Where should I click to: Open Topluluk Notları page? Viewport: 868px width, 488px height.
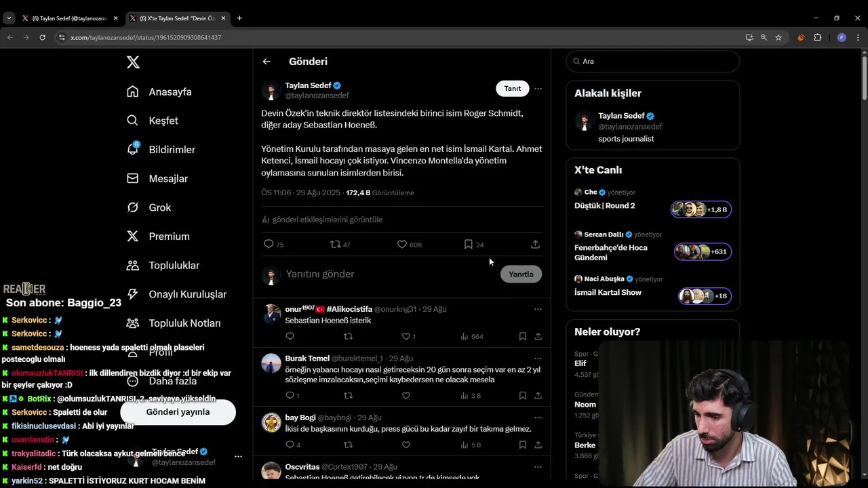(174, 323)
